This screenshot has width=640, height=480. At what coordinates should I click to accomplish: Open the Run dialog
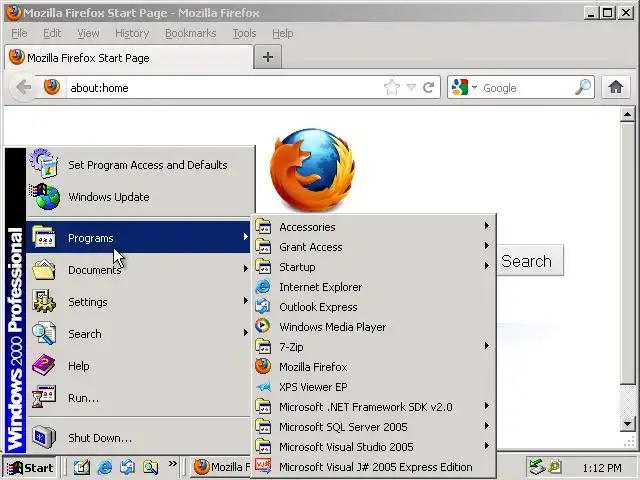139,398
